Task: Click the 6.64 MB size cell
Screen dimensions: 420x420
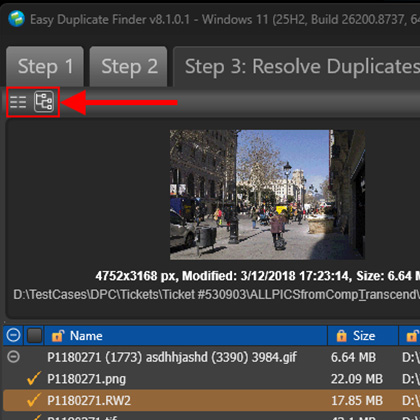Action: pyautogui.click(x=353, y=357)
